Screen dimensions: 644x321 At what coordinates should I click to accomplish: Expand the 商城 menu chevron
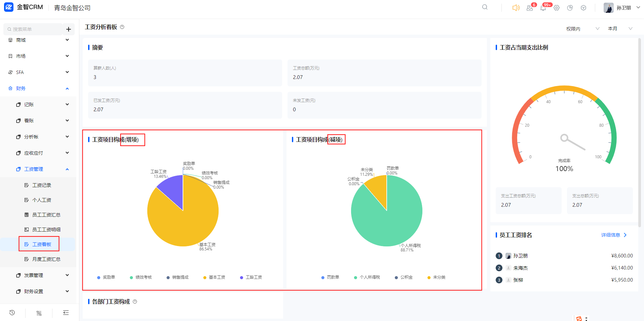click(67, 40)
